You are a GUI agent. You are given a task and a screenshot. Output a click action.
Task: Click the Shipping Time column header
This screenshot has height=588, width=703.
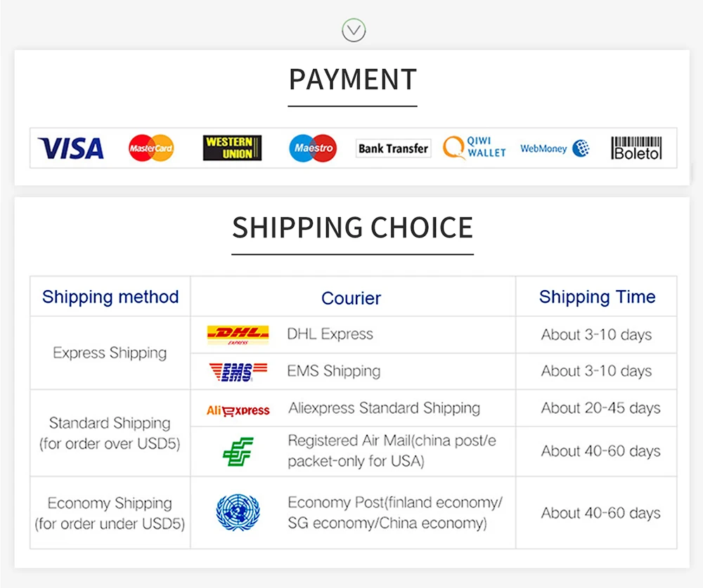(x=597, y=296)
